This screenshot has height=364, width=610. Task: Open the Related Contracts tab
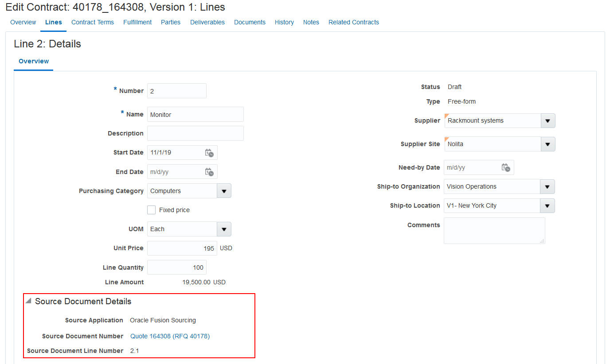tap(353, 22)
